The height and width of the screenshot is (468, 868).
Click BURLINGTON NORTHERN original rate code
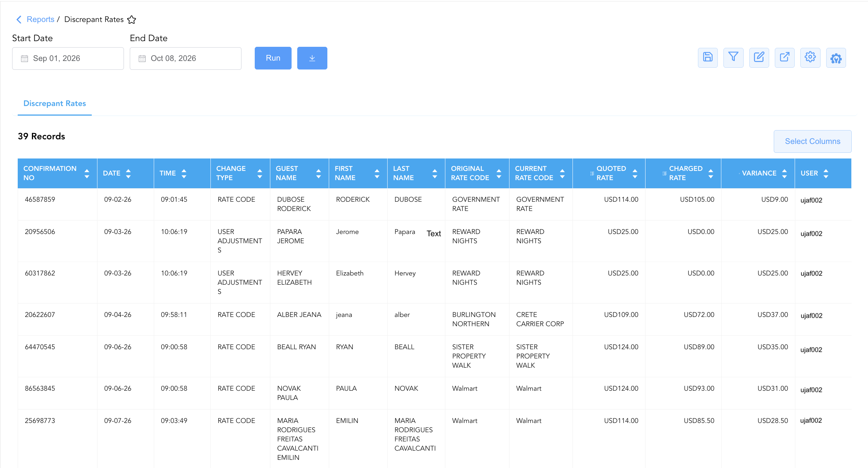tap(474, 319)
